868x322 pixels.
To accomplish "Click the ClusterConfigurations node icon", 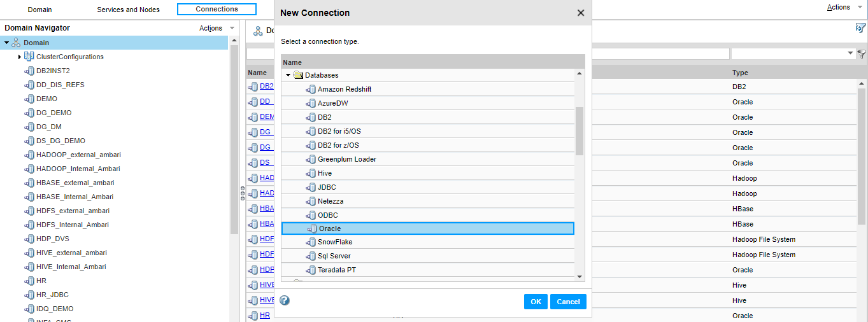I will (29, 57).
